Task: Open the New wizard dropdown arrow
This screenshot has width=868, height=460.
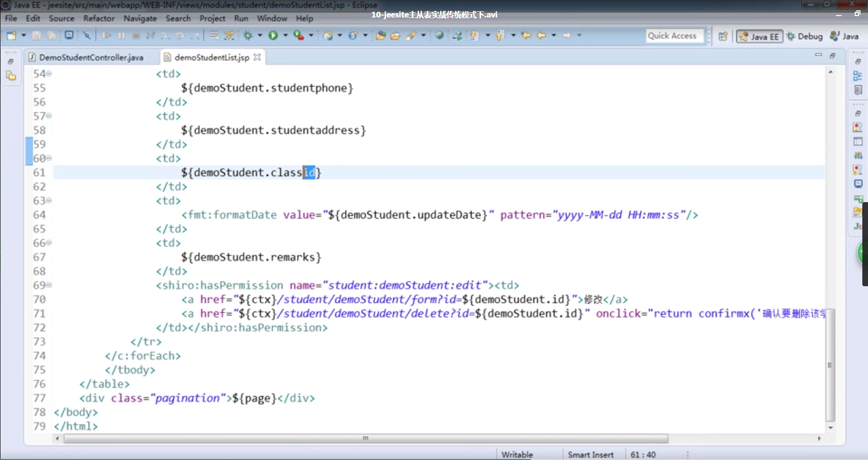Action: [x=24, y=35]
